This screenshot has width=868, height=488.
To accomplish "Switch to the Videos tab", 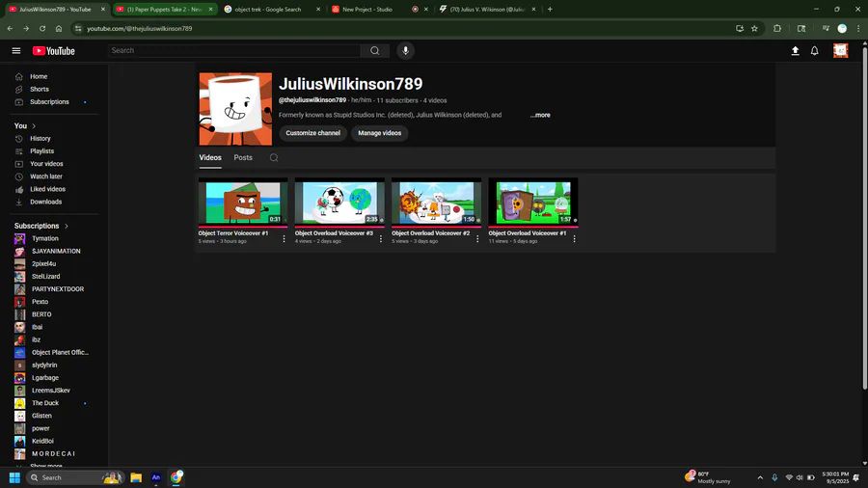I will pos(210,158).
